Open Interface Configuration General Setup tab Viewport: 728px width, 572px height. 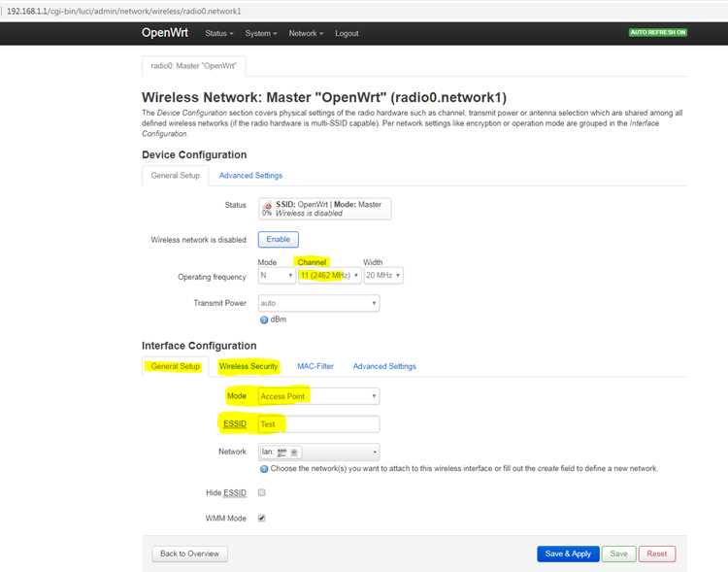click(x=175, y=367)
